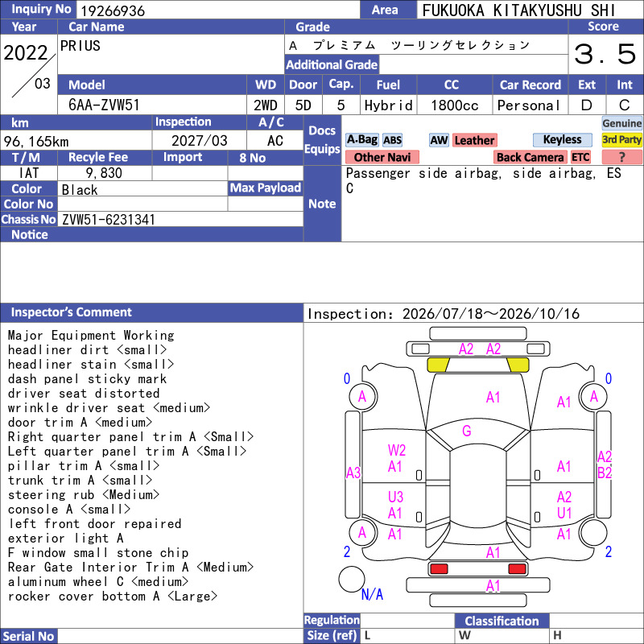Click the Max Payload label
644x644 pixels.
tap(266, 188)
